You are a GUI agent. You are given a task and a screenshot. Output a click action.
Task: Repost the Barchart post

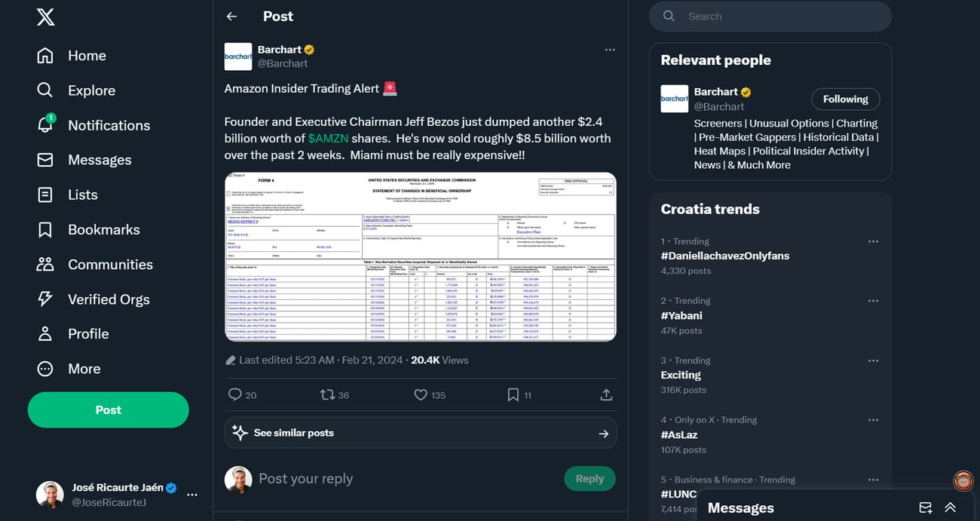pos(327,394)
